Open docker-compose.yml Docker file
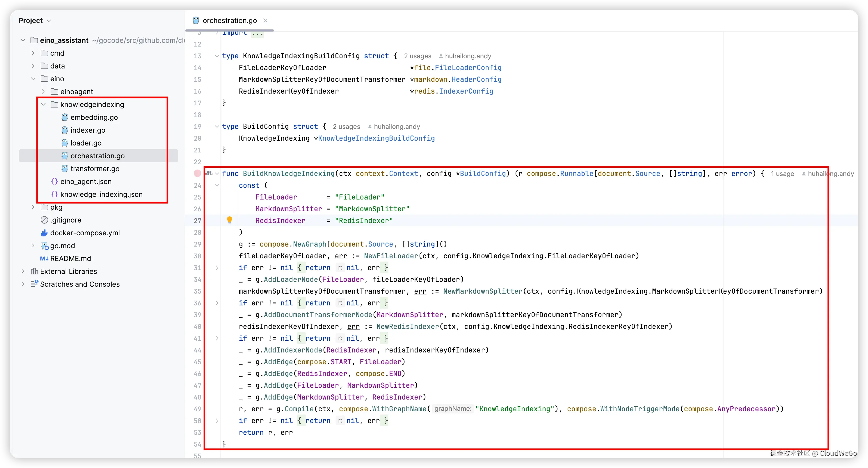The height and width of the screenshot is (468, 868). click(x=85, y=233)
